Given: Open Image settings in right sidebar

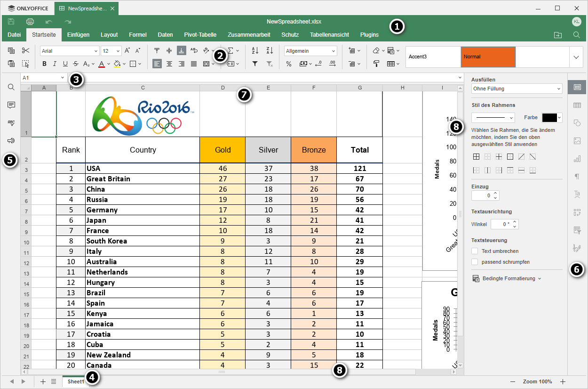Looking at the screenshot, I should click(x=577, y=141).
